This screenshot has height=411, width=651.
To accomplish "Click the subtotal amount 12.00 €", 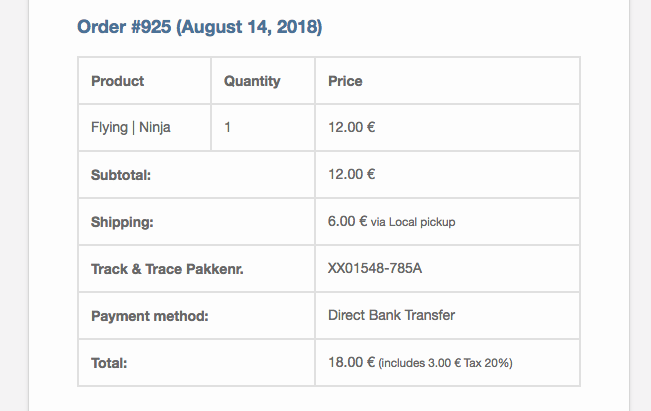I will pyautogui.click(x=351, y=175).
